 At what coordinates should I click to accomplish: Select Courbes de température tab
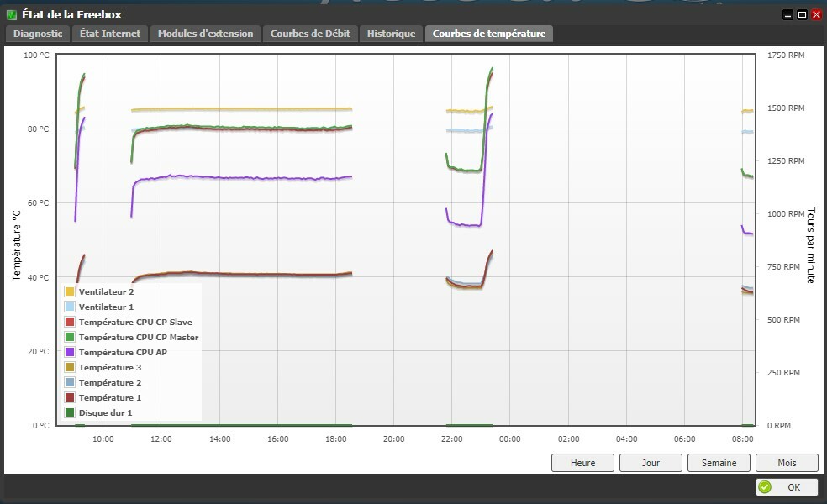click(489, 34)
